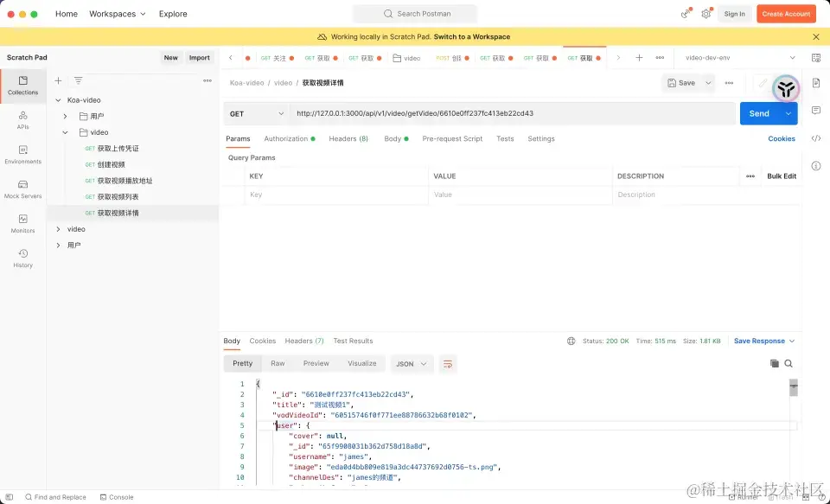
Task: Click the capture requests satellite icon
Action: [x=686, y=14]
